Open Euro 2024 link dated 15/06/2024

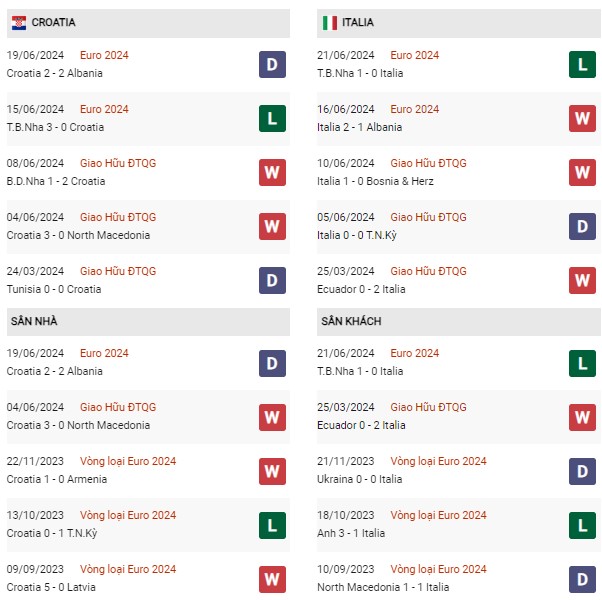tap(104, 109)
